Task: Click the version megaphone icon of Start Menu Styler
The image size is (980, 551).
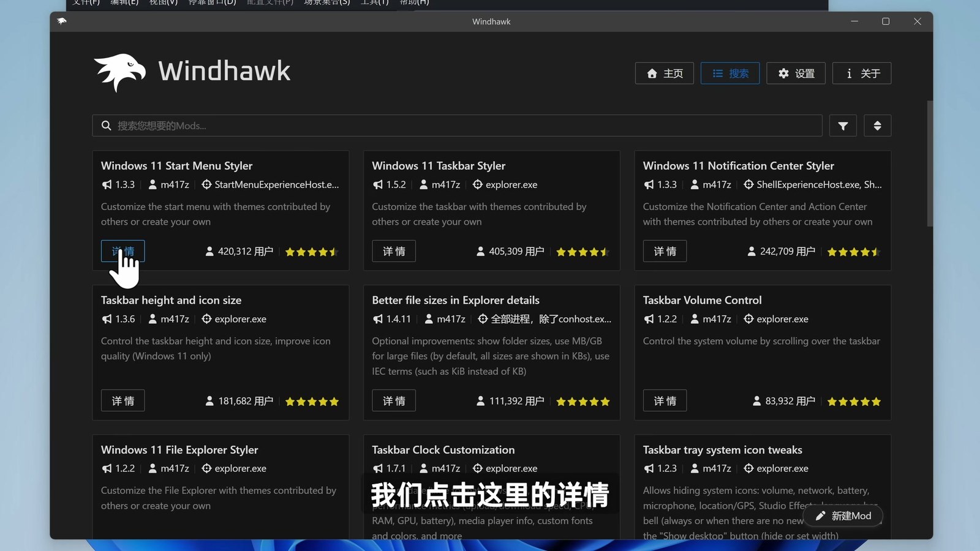Action: (107, 184)
